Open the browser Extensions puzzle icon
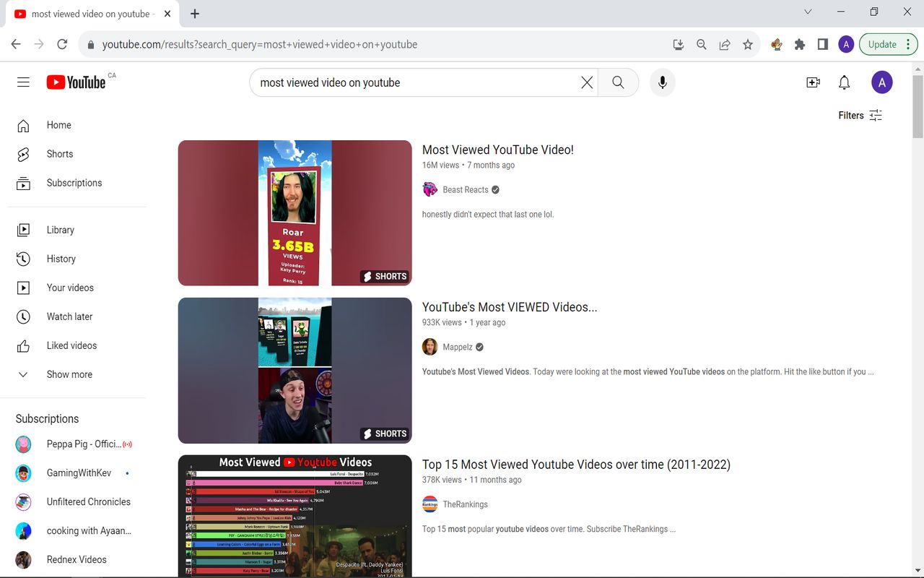Screen dimensions: 924x578 (799, 44)
